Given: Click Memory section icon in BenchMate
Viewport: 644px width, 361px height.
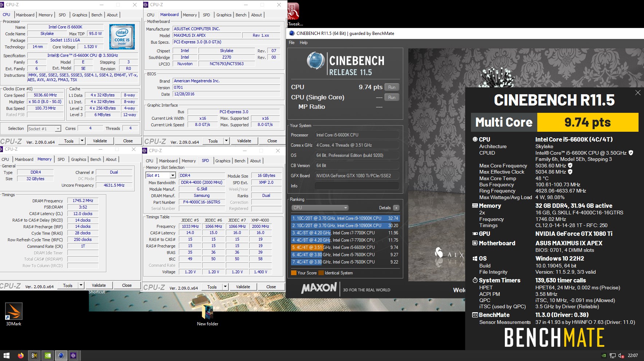Looking at the screenshot, I should point(475,206).
